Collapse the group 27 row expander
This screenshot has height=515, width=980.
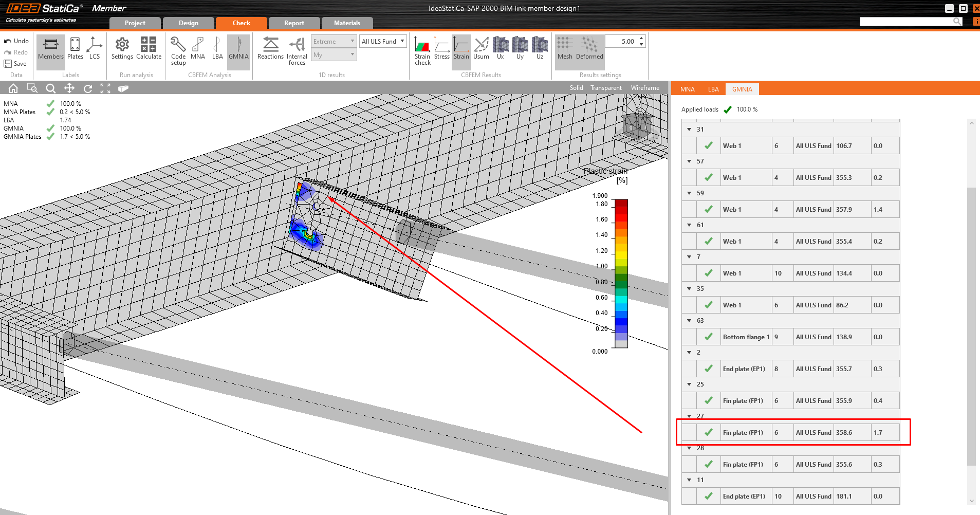pos(689,416)
